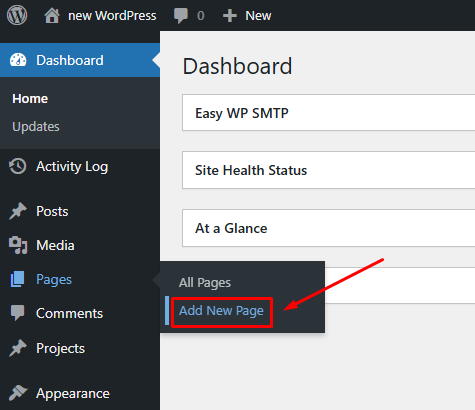Open the site home icon
This screenshot has width=475, height=410.
pos(52,16)
